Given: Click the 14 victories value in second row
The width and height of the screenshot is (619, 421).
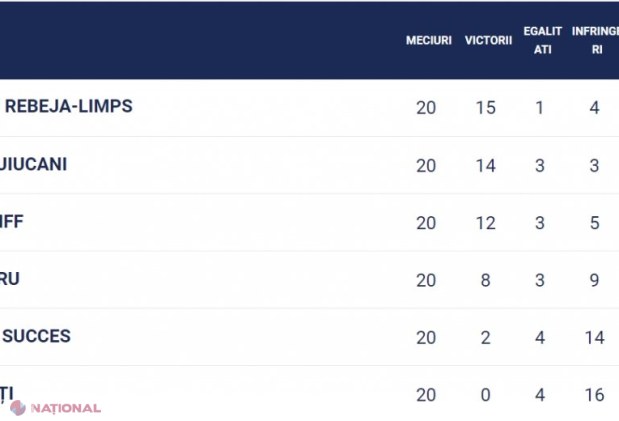Looking at the screenshot, I should tap(486, 165).
